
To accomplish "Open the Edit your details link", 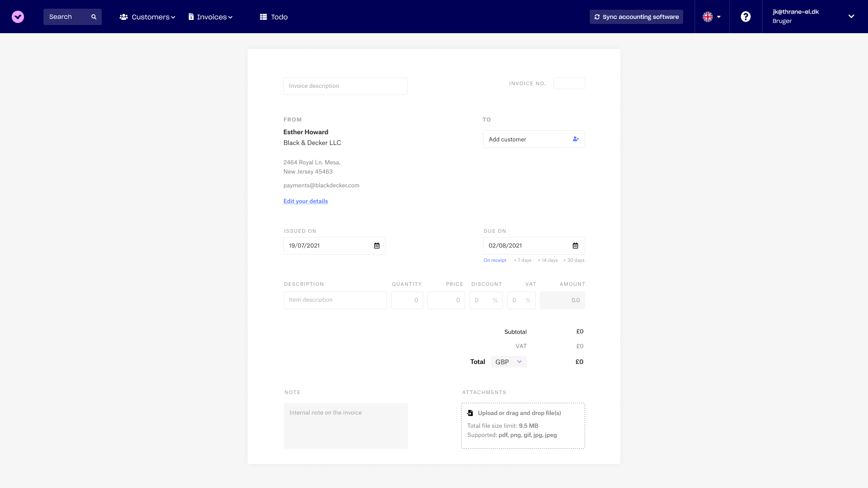I will pos(305,201).
